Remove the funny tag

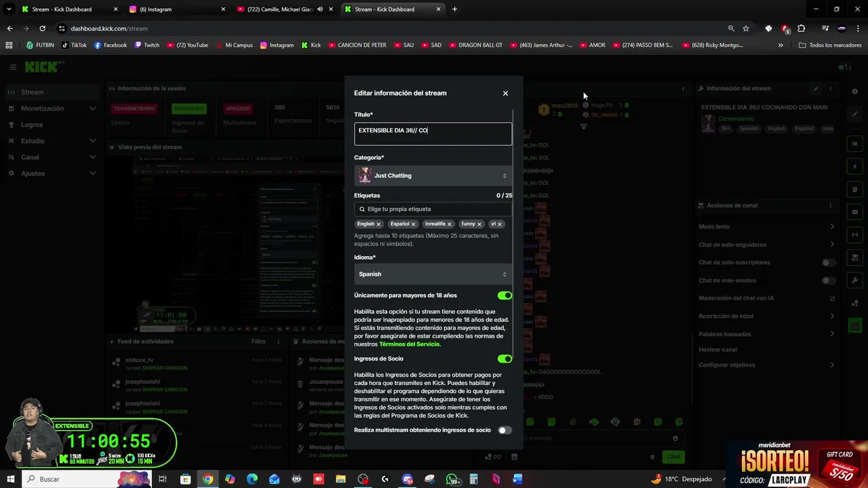pos(479,224)
